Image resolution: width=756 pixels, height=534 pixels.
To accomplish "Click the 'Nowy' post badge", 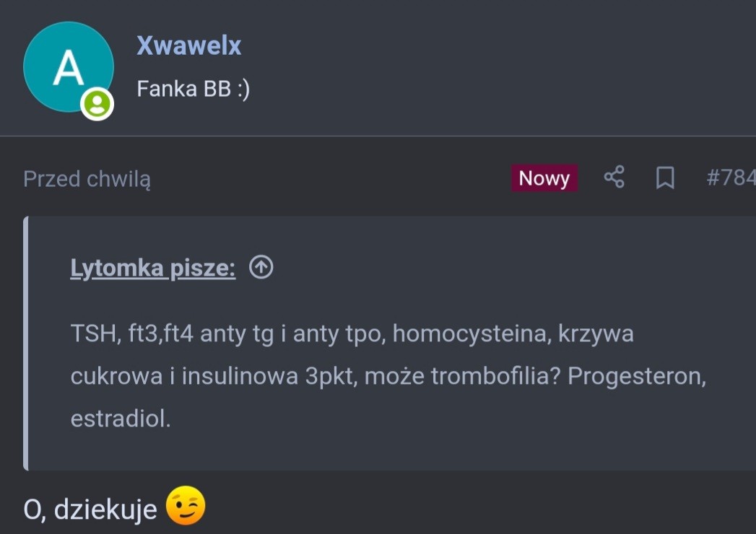I will (x=544, y=178).
